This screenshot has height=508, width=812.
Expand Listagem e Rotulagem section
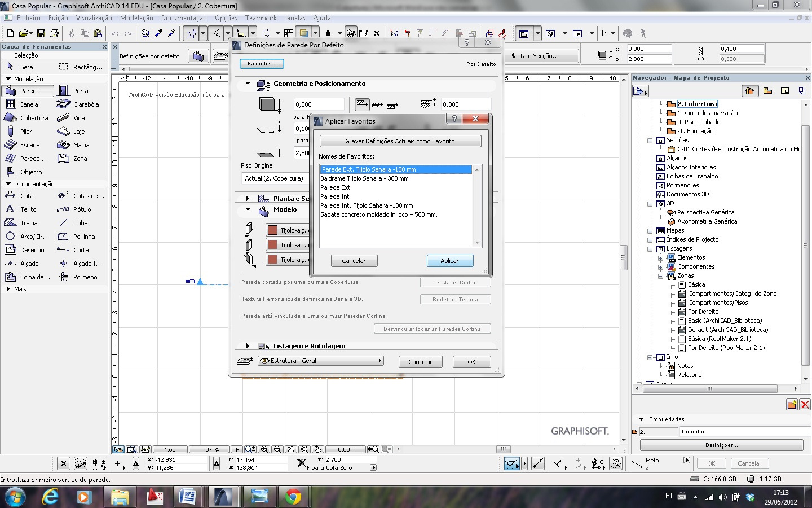tap(248, 346)
